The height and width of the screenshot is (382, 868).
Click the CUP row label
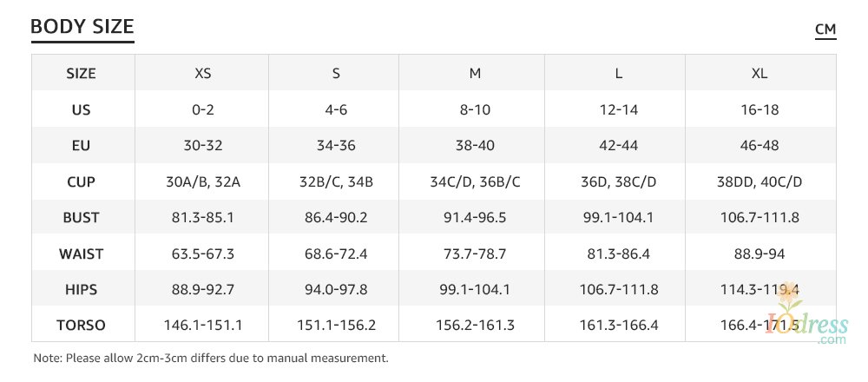(82, 182)
